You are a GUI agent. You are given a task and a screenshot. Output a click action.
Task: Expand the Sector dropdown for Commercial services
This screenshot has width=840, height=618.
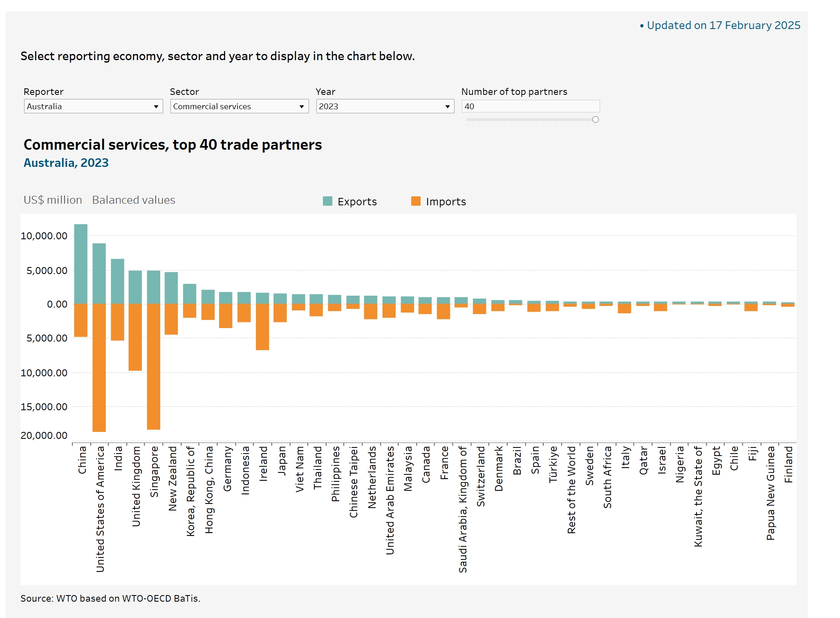click(x=239, y=106)
